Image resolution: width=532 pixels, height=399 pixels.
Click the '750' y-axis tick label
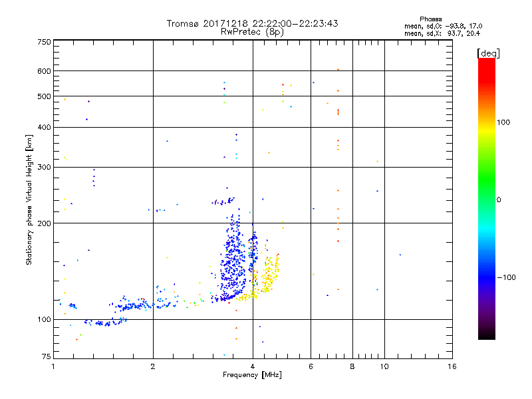tap(44, 42)
